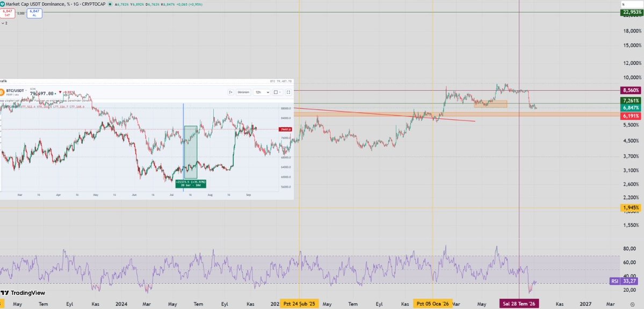
Task: Click the 6,847 SAT sell button
Action: (7, 13)
